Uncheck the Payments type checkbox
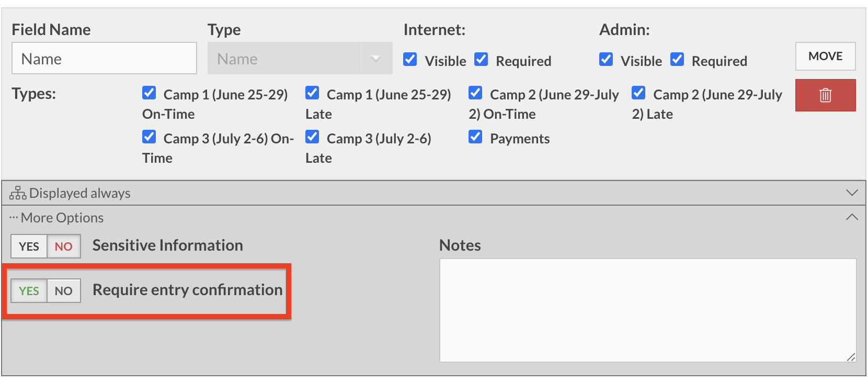This screenshot has width=868, height=382. tap(475, 137)
